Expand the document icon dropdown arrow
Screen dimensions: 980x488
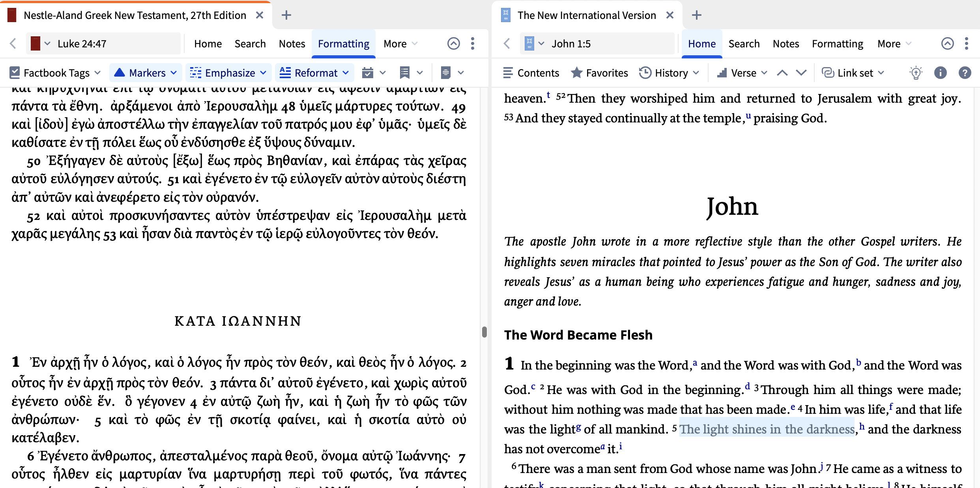tap(461, 73)
